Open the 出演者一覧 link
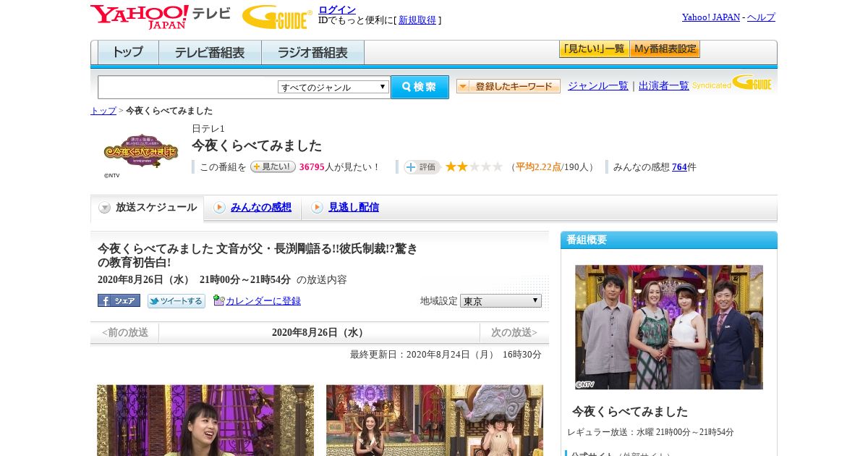This screenshot has width=868, height=456. [x=663, y=86]
